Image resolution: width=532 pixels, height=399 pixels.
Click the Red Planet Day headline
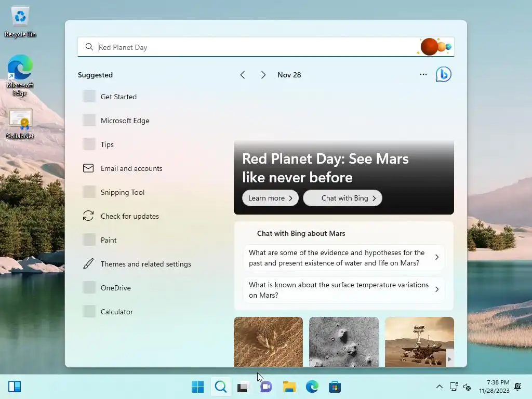325,168
